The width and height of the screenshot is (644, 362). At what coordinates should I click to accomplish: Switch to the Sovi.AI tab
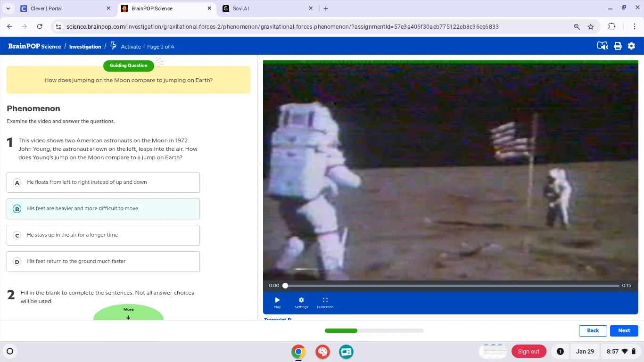point(262,8)
